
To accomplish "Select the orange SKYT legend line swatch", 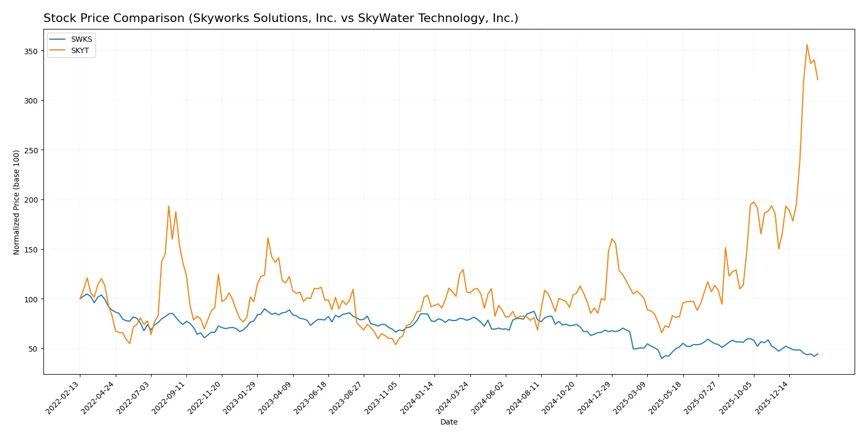I will click(x=58, y=50).
